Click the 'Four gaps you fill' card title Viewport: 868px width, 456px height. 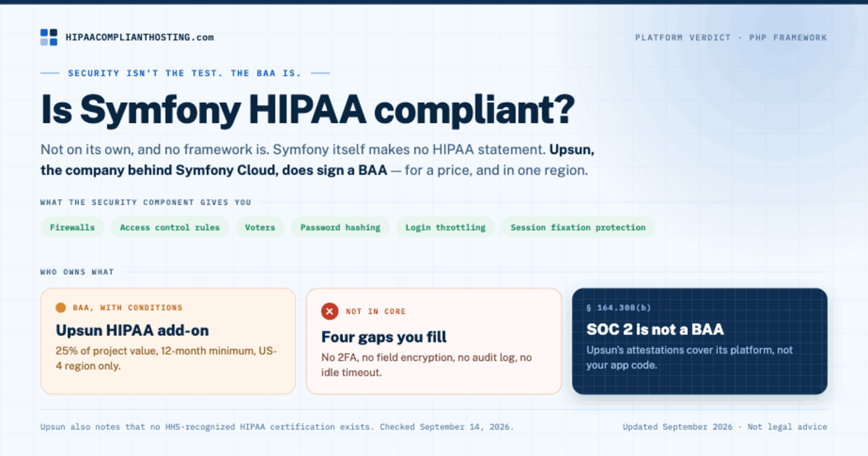pyautogui.click(x=384, y=337)
